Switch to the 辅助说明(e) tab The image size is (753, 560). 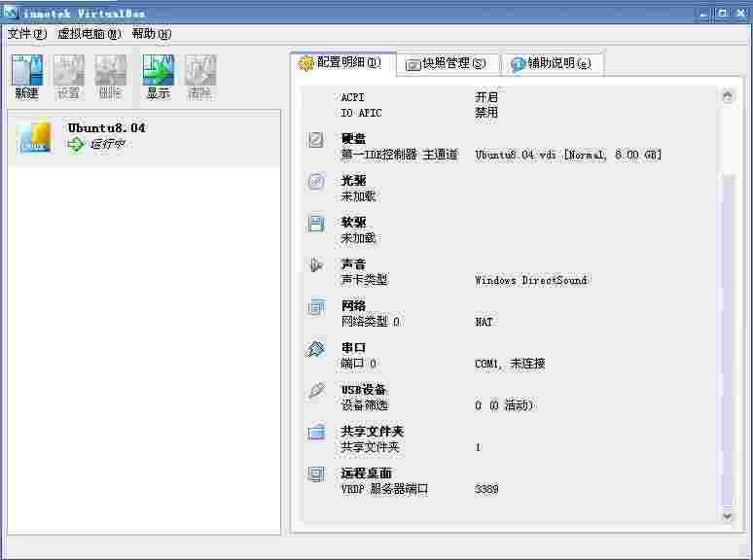[x=552, y=63]
